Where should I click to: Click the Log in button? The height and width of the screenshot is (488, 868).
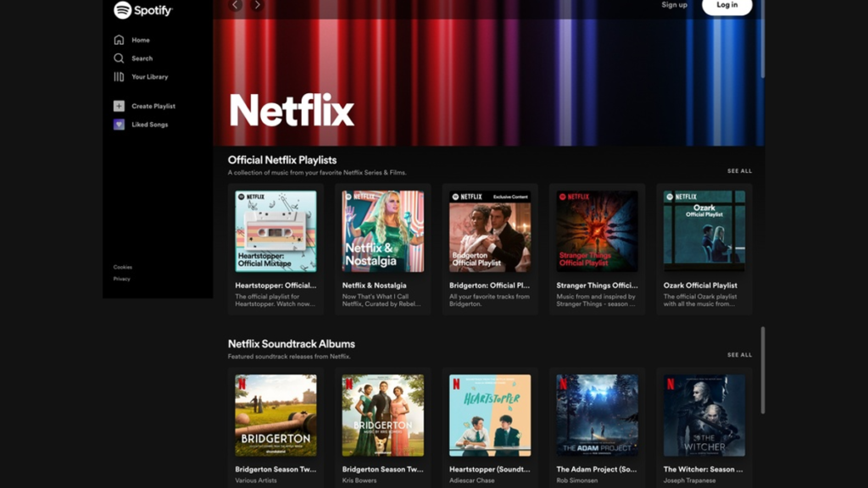[726, 6]
